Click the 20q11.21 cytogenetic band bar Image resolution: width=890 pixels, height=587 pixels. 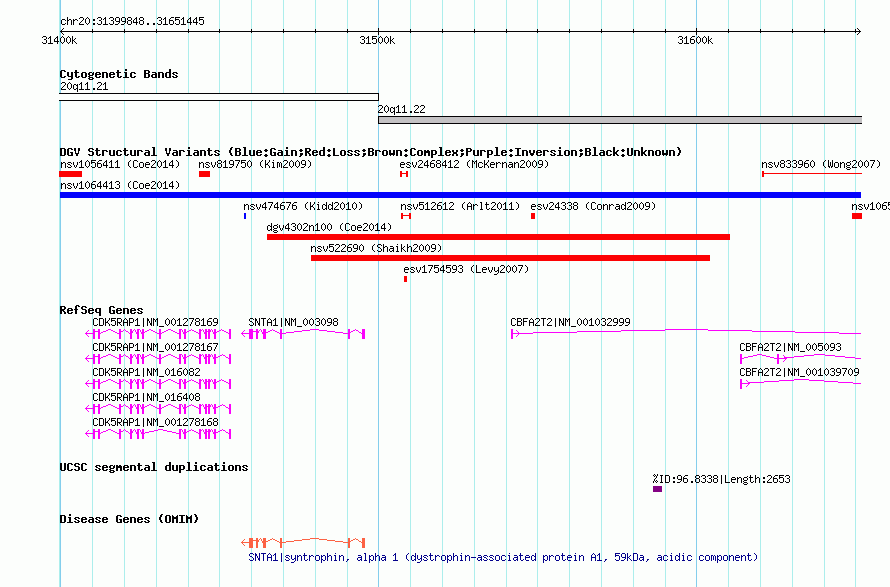click(x=219, y=97)
